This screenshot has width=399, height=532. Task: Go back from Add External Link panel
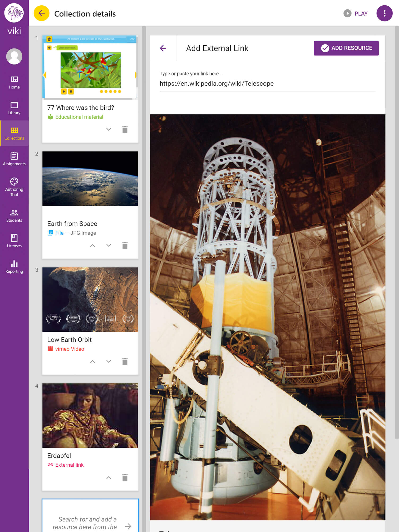tap(163, 48)
